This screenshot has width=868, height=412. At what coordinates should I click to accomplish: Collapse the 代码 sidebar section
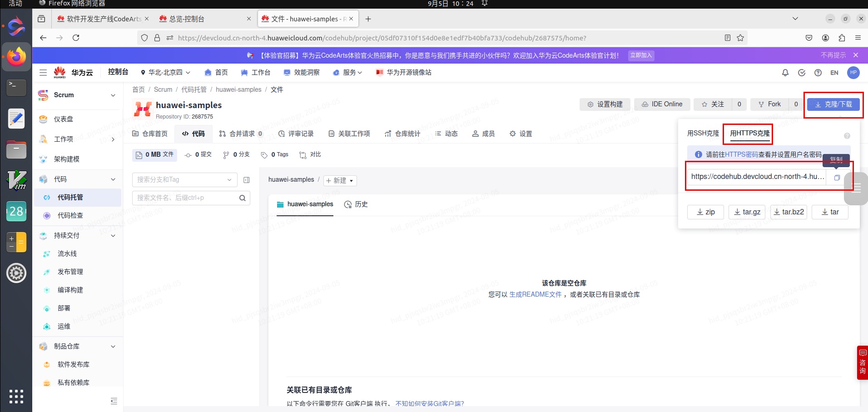(113, 179)
